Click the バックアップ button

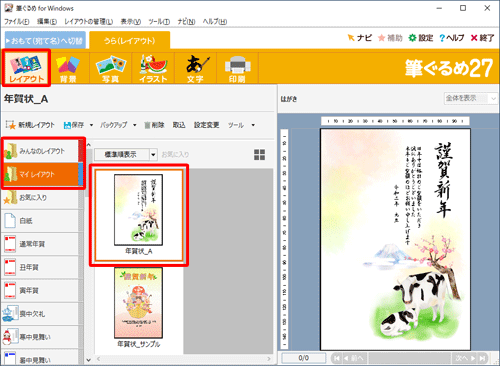(x=114, y=125)
